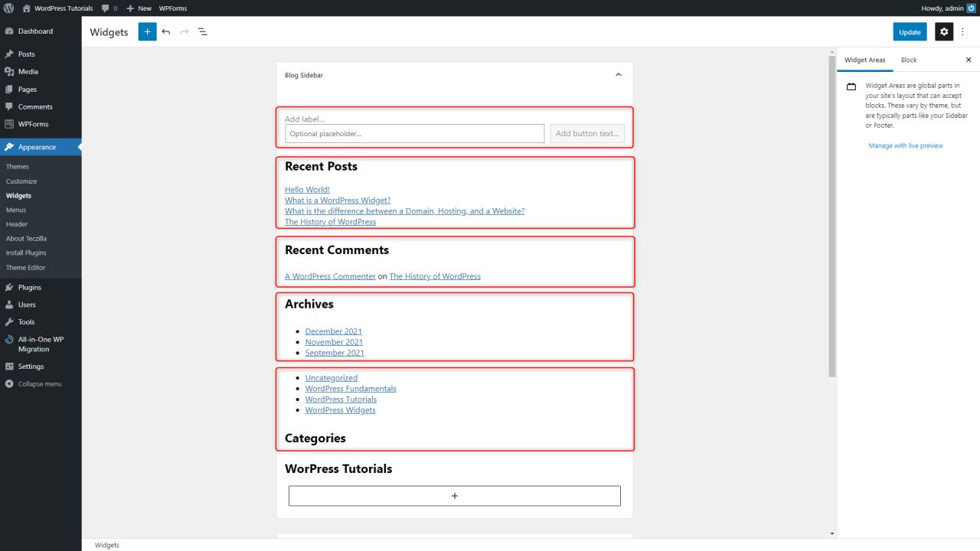Open Menus under Appearance

coord(17,210)
